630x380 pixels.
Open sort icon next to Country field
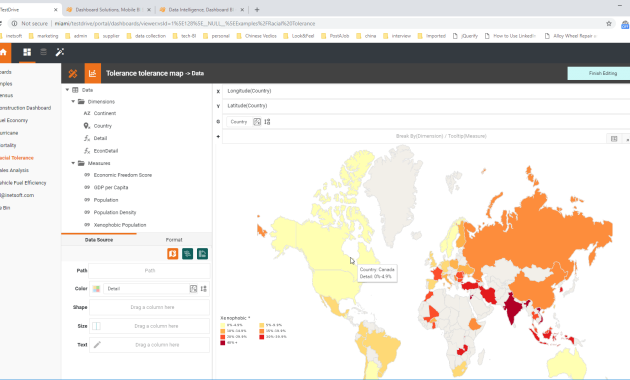268,122
